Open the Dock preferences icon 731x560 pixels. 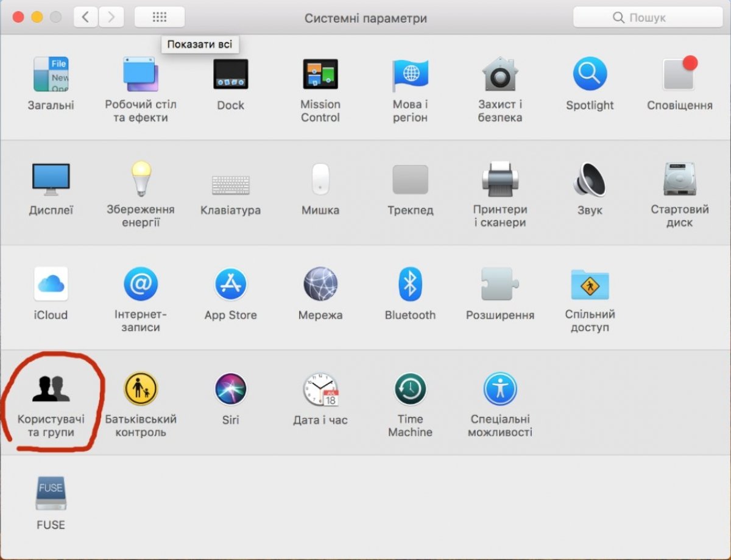230,74
